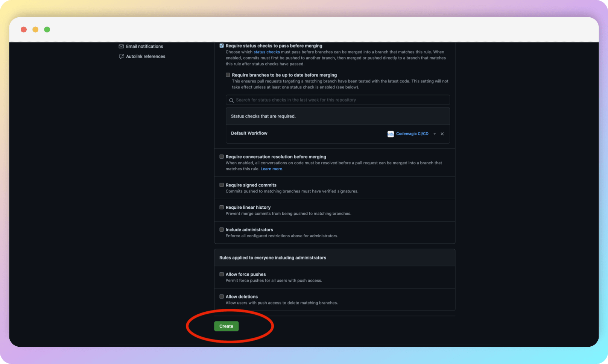The image size is (608, 364).
Task: Click the status checks search field
Action: [337, 100]
